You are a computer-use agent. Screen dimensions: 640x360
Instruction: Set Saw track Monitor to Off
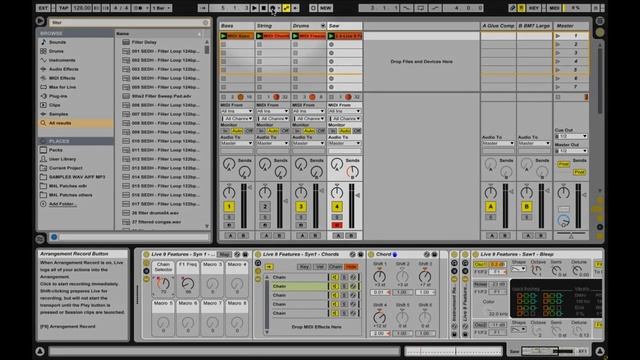coord(356,131)
